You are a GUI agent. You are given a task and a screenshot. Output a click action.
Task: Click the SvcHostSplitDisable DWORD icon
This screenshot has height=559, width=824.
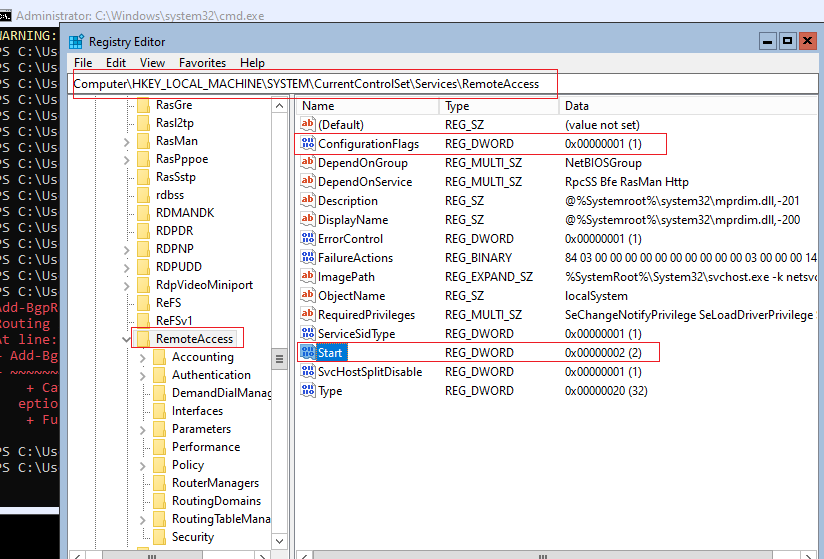pos(308,371)
